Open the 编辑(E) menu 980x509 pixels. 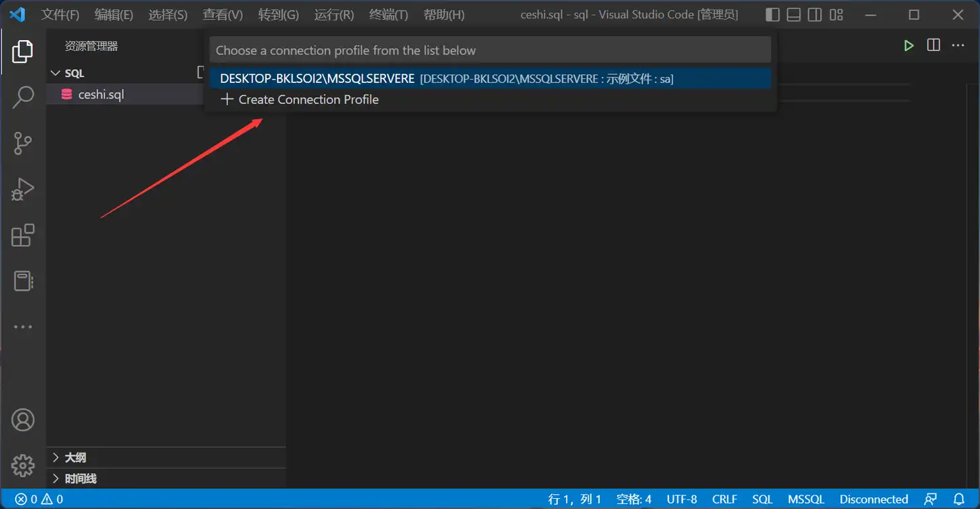(x=114, y=14)
